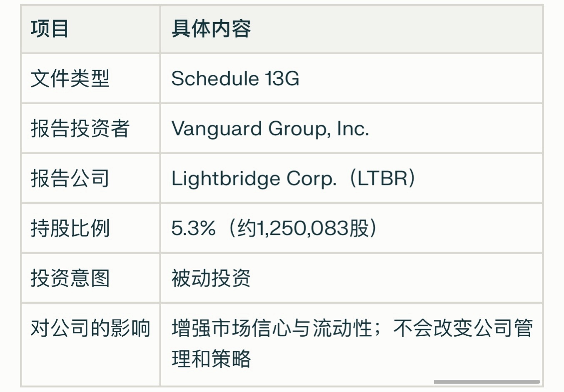Image resolution: width=564 pixels, height=392 pixels.
Task: Select the 报告公司 row label
Action: coord(70,178)
